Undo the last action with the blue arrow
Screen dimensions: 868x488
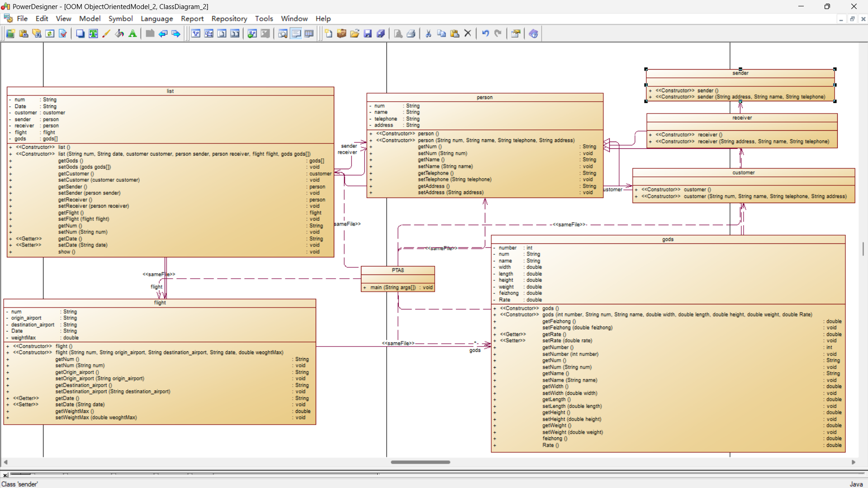pyautogui.click(x=485, y=33)
